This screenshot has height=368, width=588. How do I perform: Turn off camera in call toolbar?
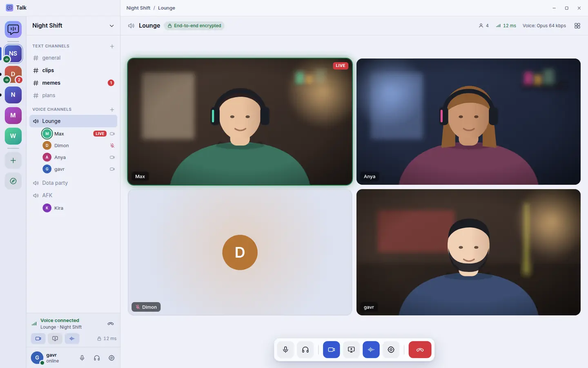(331, 350)
